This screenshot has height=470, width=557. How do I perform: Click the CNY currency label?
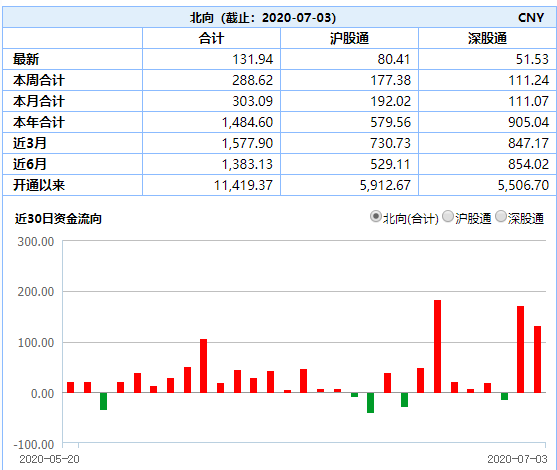pos(531,17)
